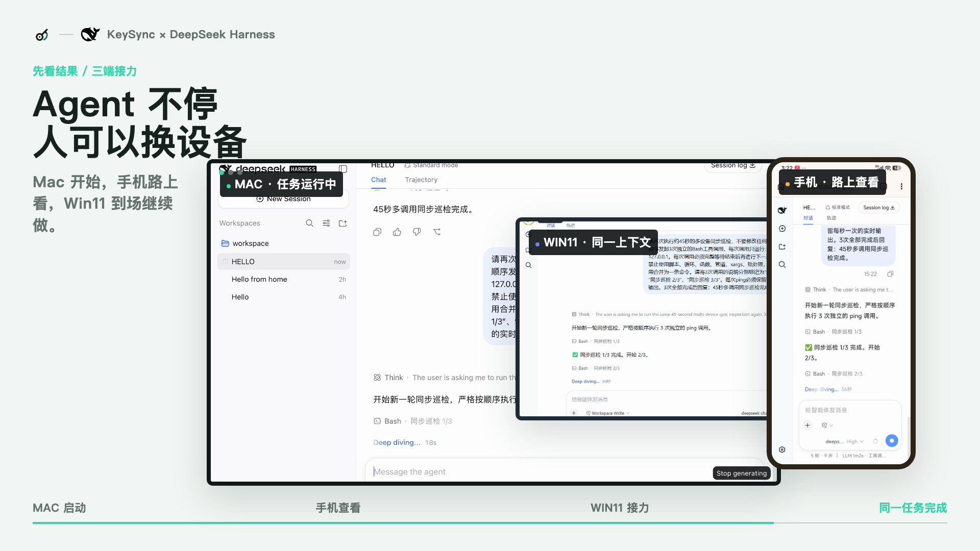Switch to 对话 tab in Win11 window
Viewport: 980px width, 551px height.
(551, 226)
